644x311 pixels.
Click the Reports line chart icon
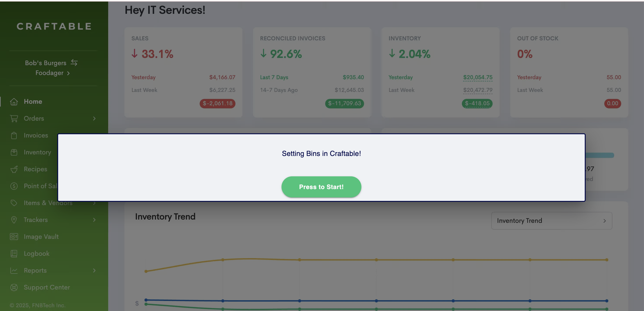point(14,270)
